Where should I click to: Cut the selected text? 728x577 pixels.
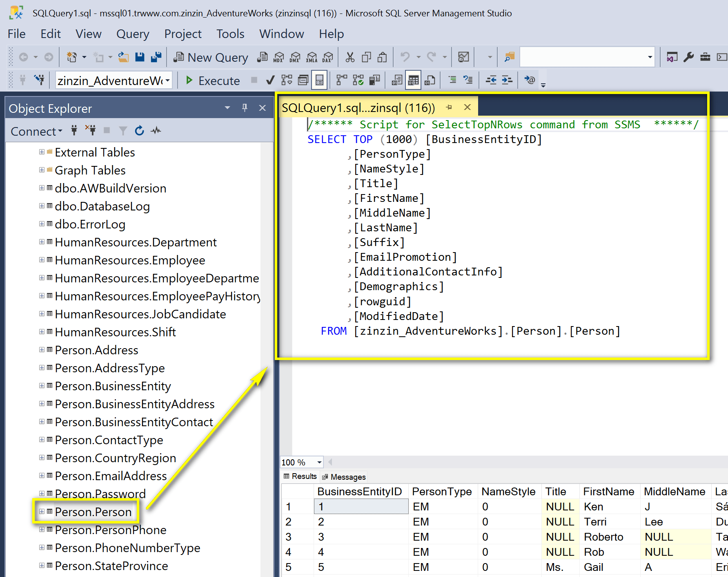click(x=350, y=57)
